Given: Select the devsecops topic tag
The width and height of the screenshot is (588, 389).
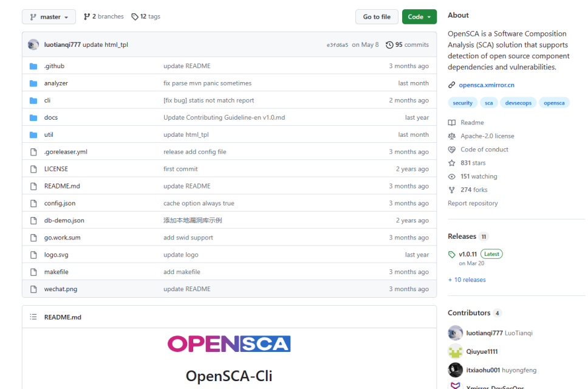Looking at the screenshot, I should tap(518, 103).
